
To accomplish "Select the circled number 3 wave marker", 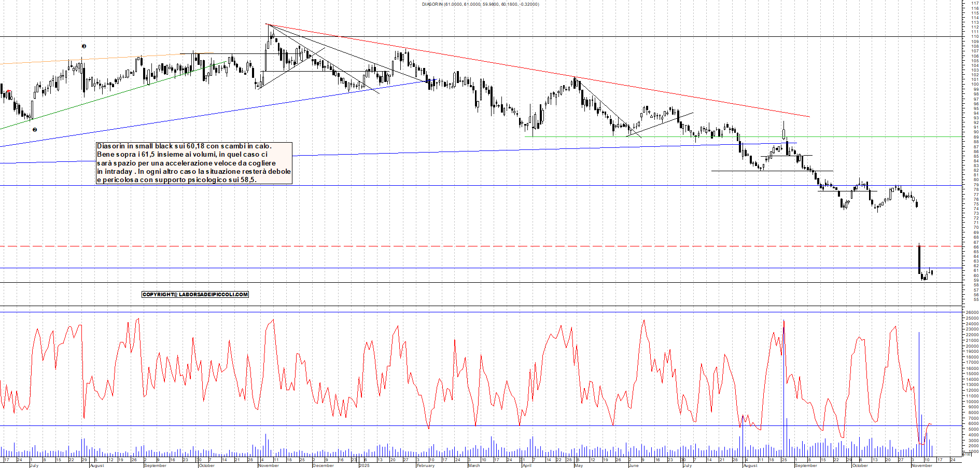I will click(x=83, y=46).
